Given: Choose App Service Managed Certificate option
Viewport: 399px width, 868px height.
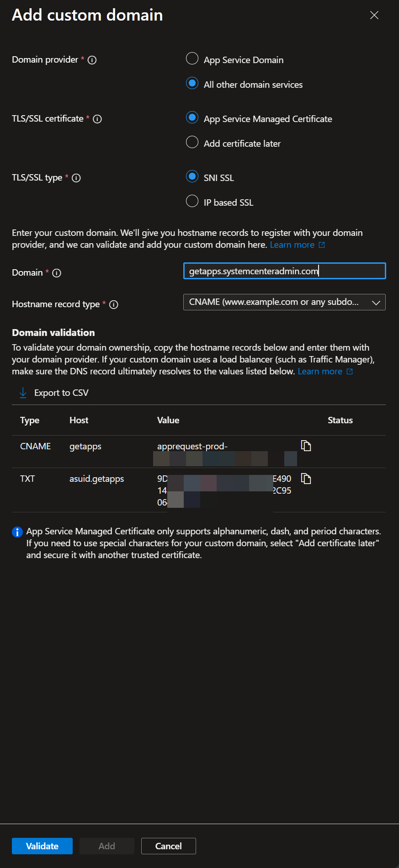Looking at the screenshot, I should [x=192, y=117].
